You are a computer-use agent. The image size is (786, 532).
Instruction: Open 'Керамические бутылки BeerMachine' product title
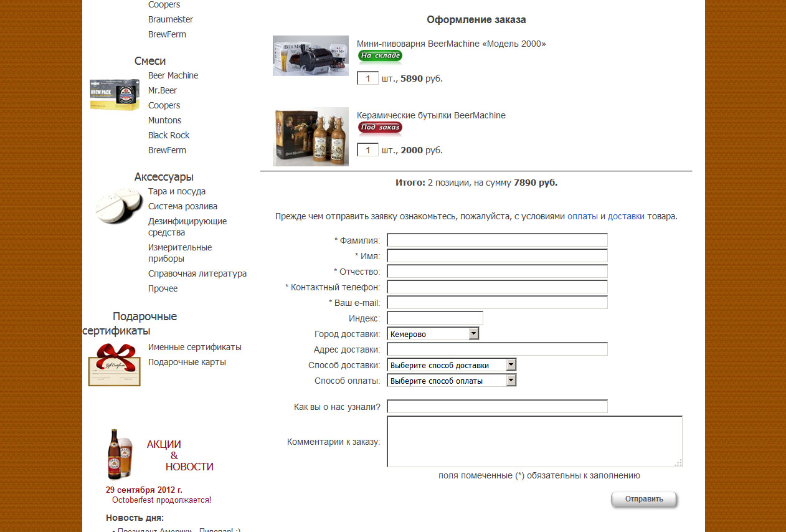(431, 115)
